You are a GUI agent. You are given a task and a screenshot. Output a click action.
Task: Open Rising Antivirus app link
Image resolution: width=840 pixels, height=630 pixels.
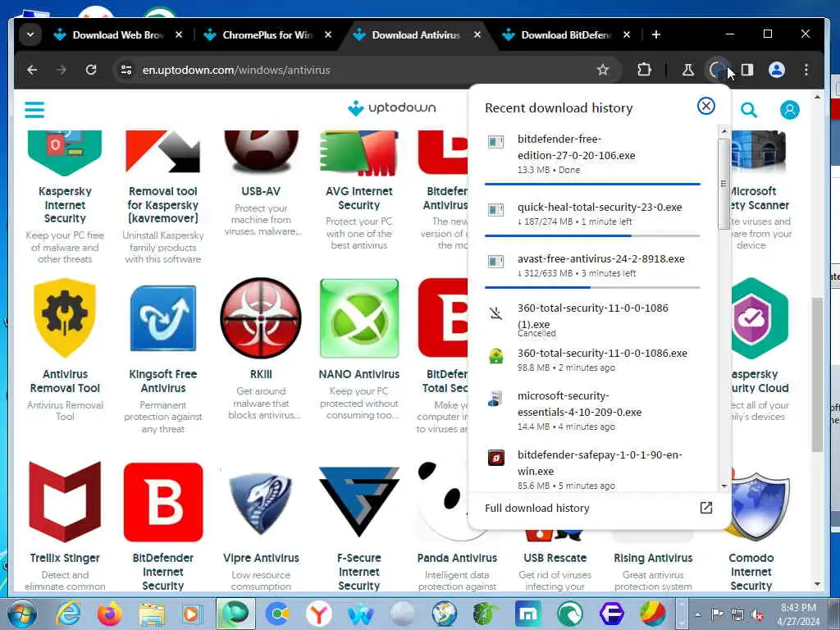[653, 558]
